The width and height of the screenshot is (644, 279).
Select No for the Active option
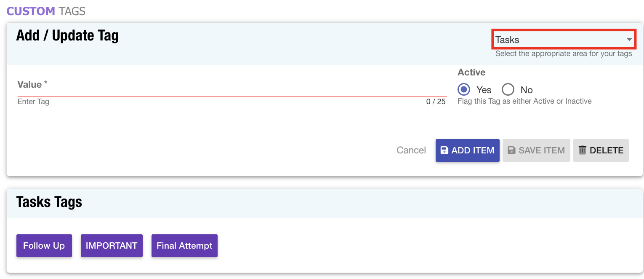click(x=508, y=90)
